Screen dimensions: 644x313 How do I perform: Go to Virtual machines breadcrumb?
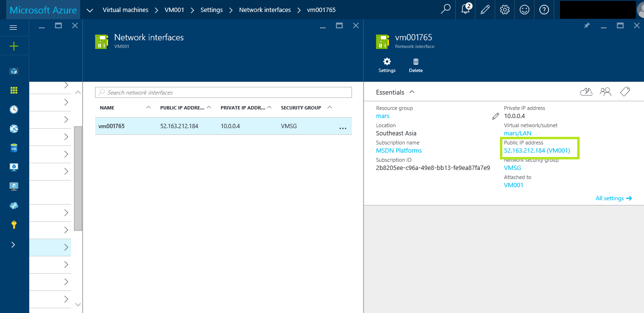125,10
